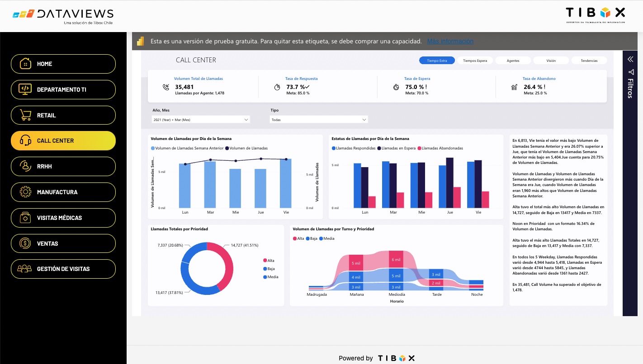
Task: Open the Tendencias tab
Action: pyautogui.click(x=589, y=60)
